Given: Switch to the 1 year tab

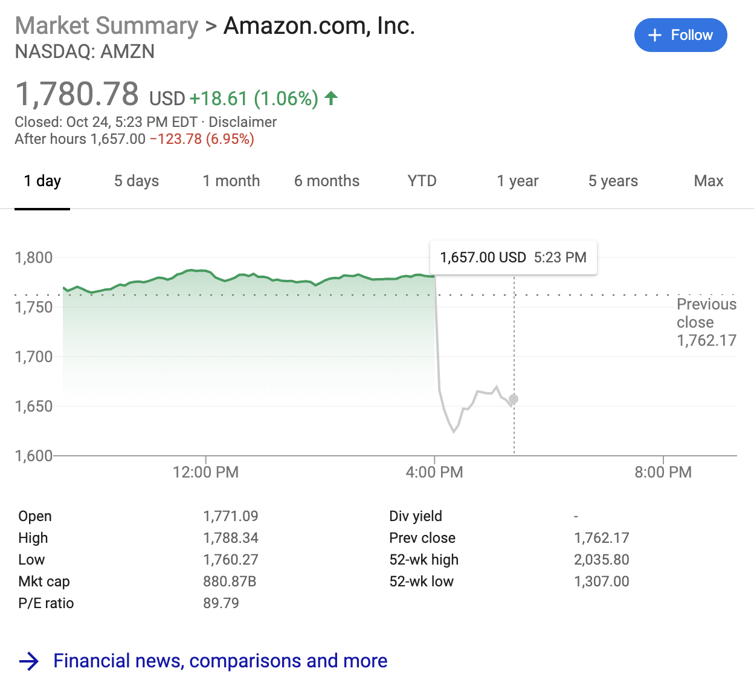Looking at the screenshot, I should point(518,181).
